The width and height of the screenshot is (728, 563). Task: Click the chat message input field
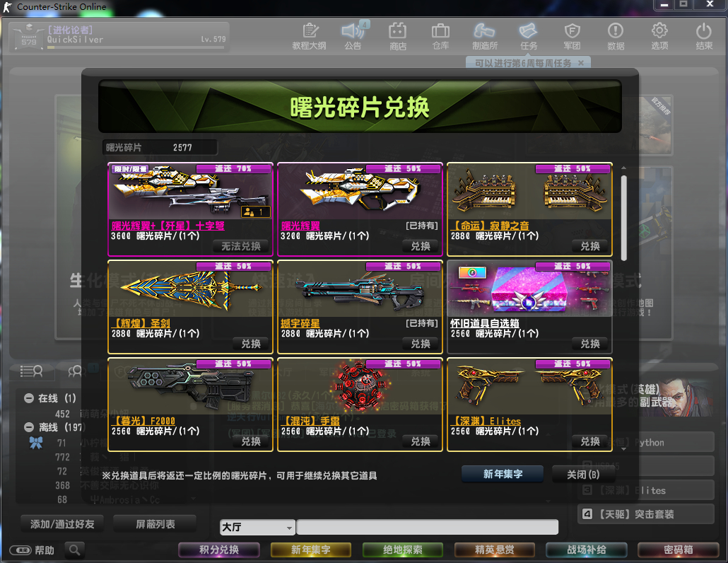(427, 527)
